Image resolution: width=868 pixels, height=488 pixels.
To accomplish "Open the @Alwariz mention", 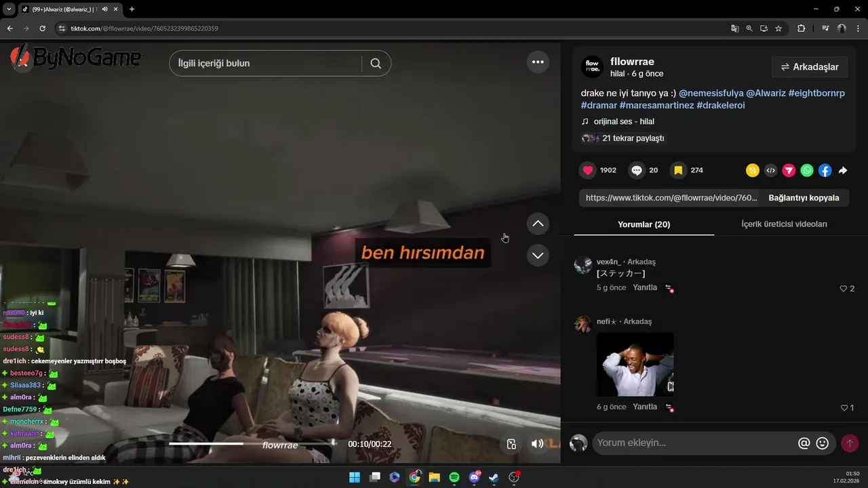I will (766, 94).
